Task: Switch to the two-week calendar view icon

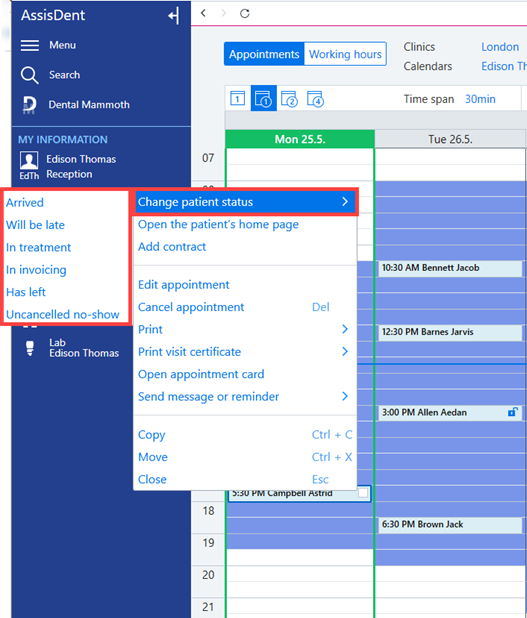Action: [289, 99]
